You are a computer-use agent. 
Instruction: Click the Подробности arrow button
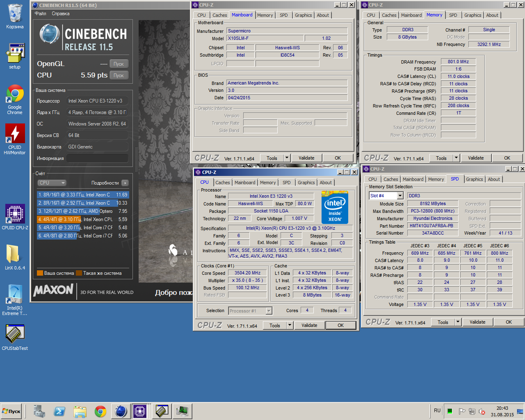coord(125,183)
